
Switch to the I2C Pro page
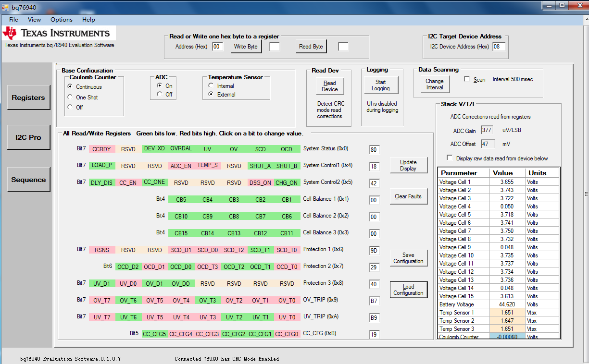click(28, 137)
